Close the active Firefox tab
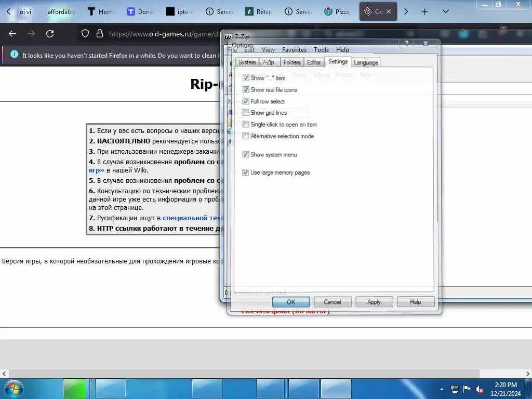Viewport: 532px width, 399px height. click(x=389, y=11)
